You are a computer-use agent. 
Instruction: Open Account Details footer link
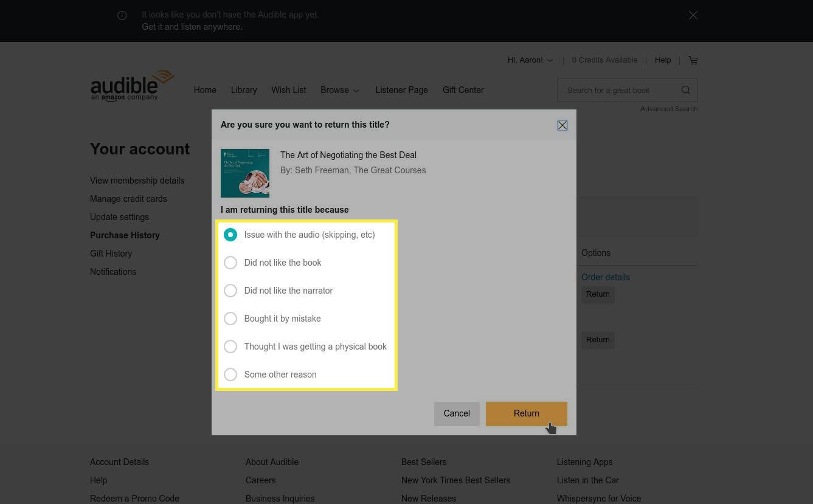[x=119, y=462]
